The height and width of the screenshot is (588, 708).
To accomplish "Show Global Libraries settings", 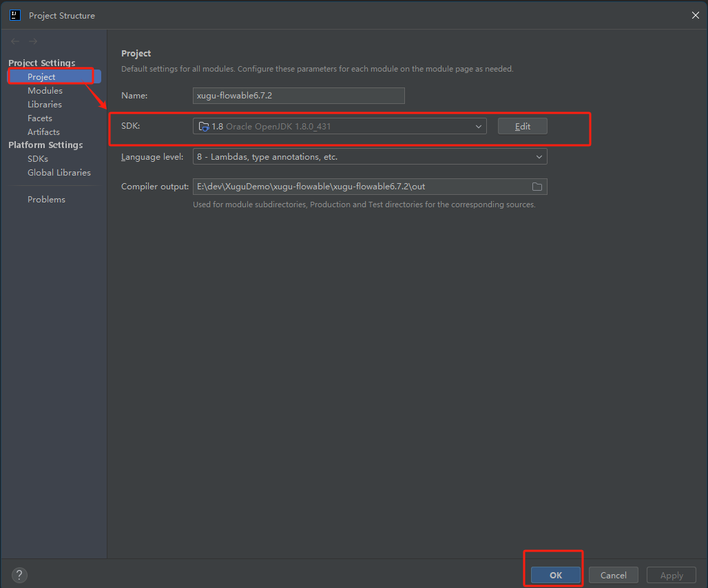I will [59, 173].
